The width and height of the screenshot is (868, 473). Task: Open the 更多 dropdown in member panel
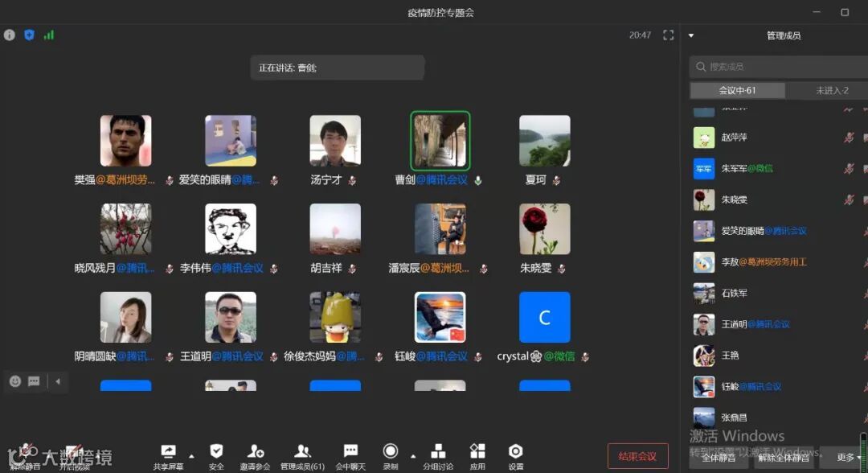click(x=847, y=458)
